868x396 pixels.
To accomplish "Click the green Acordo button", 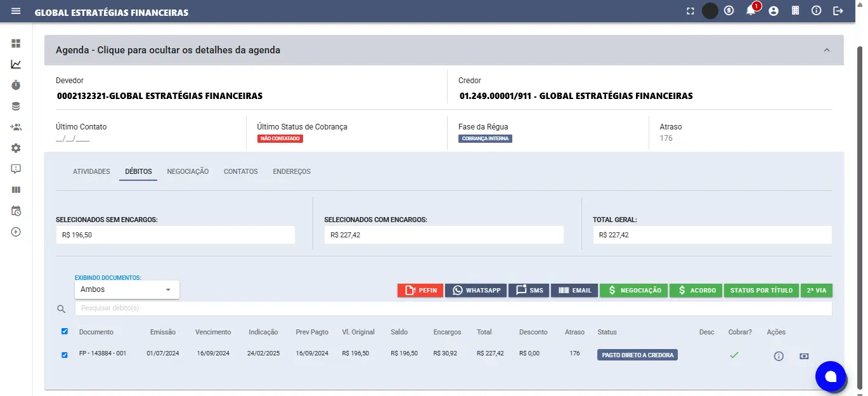I will point(696,290).
